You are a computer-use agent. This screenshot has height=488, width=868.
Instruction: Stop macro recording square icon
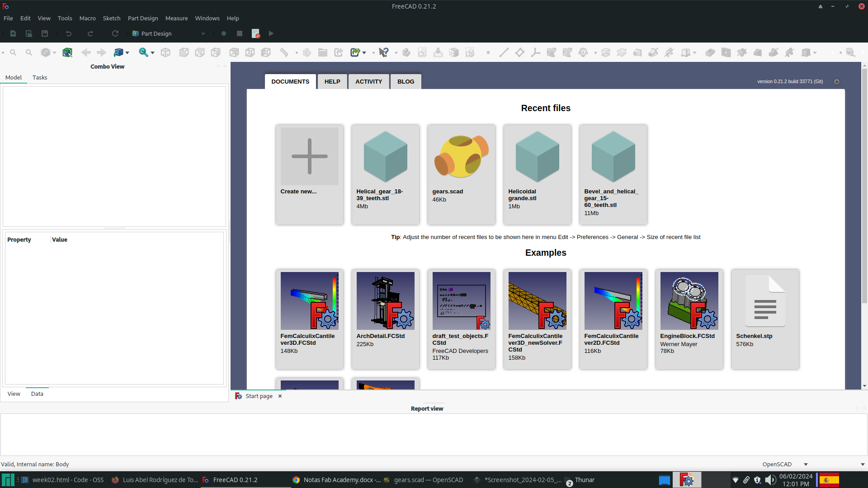click(240, 33)
